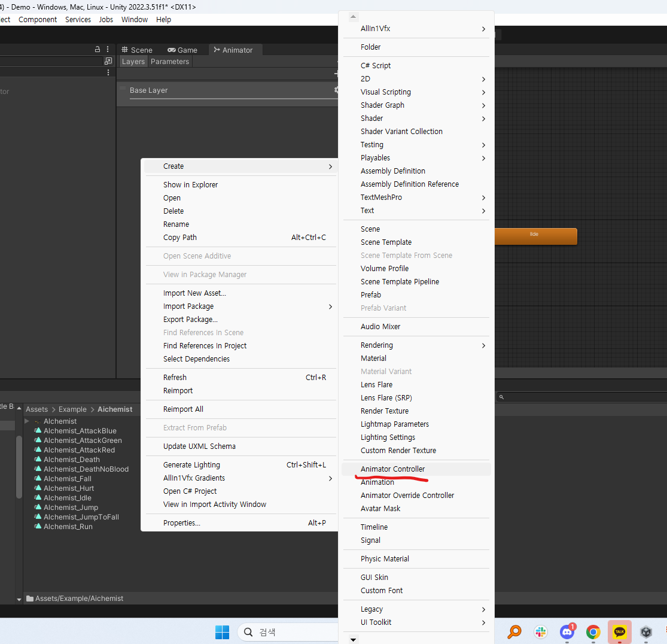Viewport: 667px width, 644px height.
Task: Click the Example breadcrumb
Action: coord(72,409)
